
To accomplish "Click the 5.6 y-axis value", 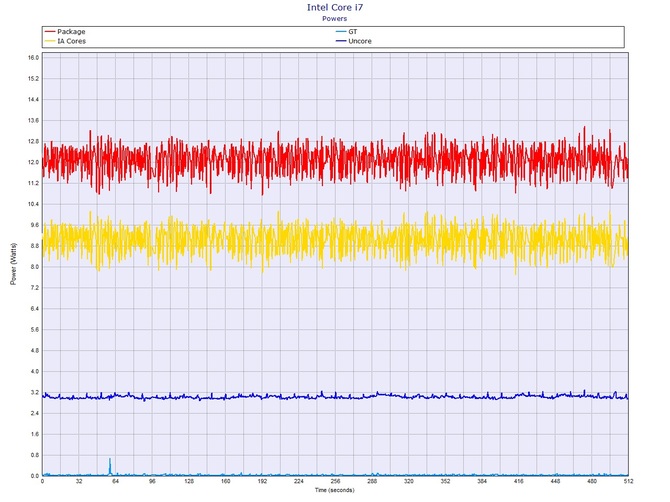I will tap(33, 329).
